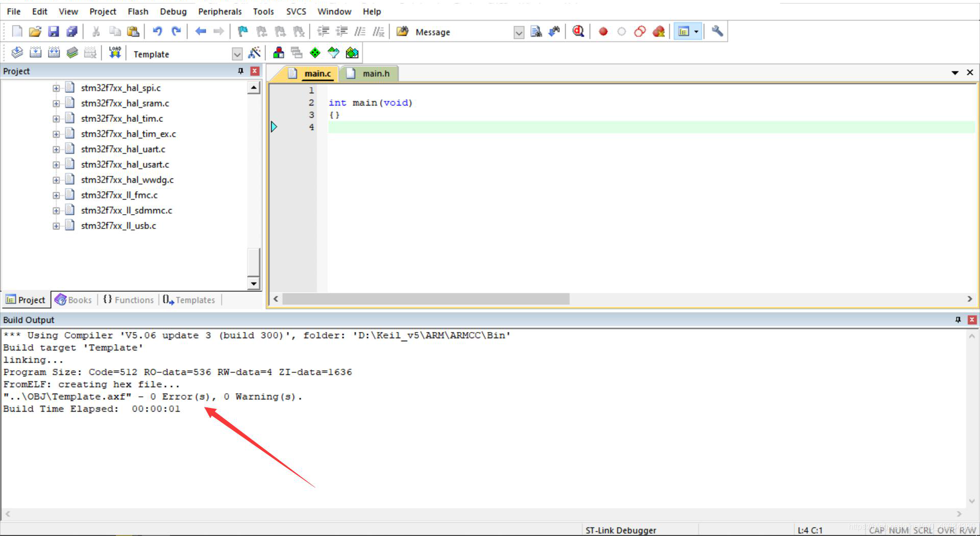The image size is (980, 536).
Task: Select the Rebuild all target files icon
Action: pos(54,52)
